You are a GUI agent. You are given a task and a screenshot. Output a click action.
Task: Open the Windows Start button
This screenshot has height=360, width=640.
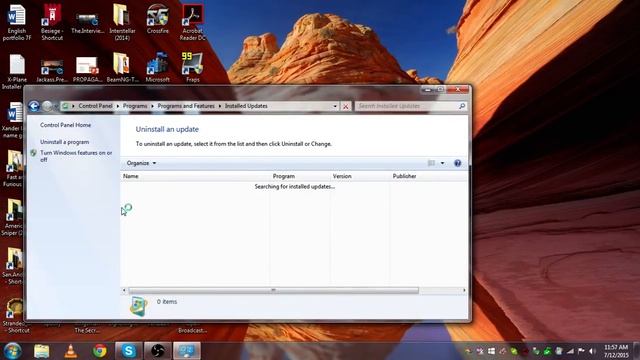(x=13, y=351)
